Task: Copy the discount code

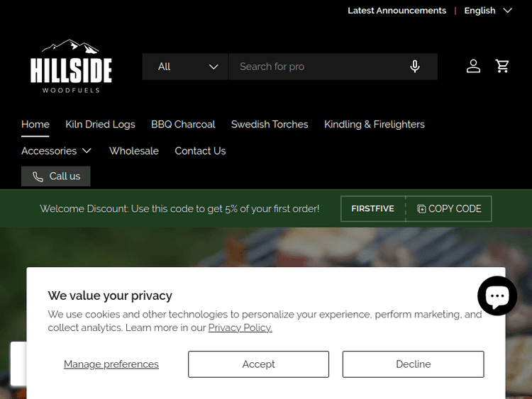Action: coord(449,209)
